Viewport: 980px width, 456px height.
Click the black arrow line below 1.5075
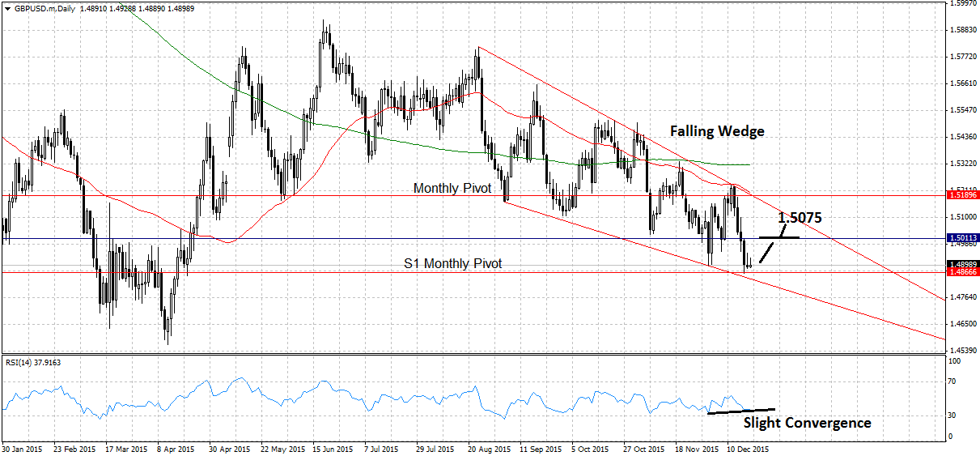click(771, 249)
